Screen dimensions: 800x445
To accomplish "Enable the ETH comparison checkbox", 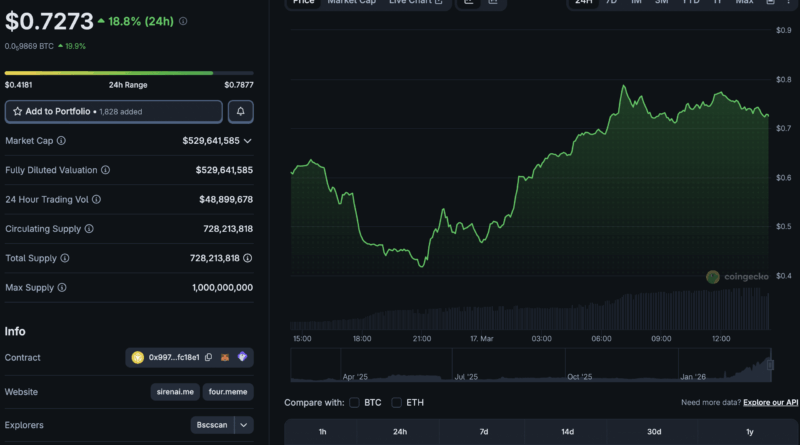I will click(397, 403).
